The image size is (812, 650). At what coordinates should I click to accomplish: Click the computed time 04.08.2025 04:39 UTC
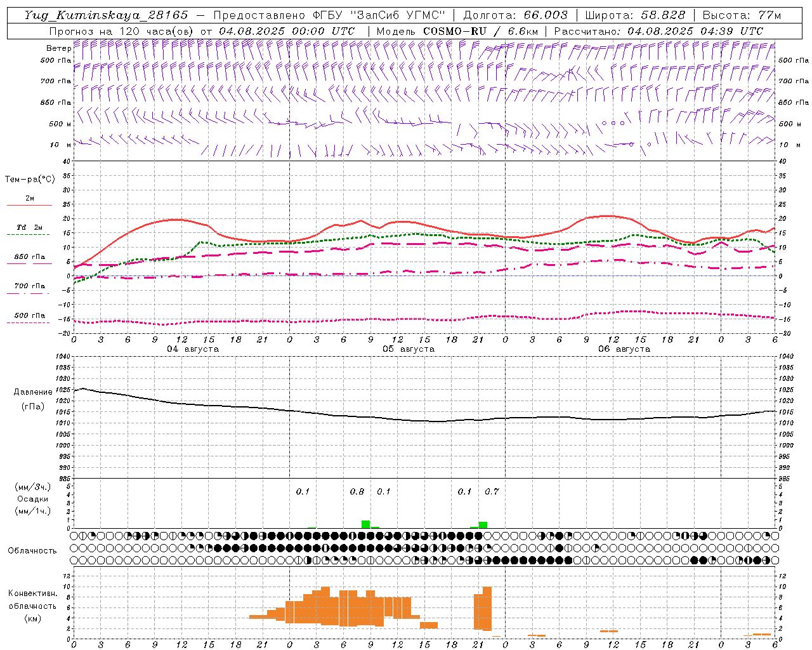tap(695, 31)
